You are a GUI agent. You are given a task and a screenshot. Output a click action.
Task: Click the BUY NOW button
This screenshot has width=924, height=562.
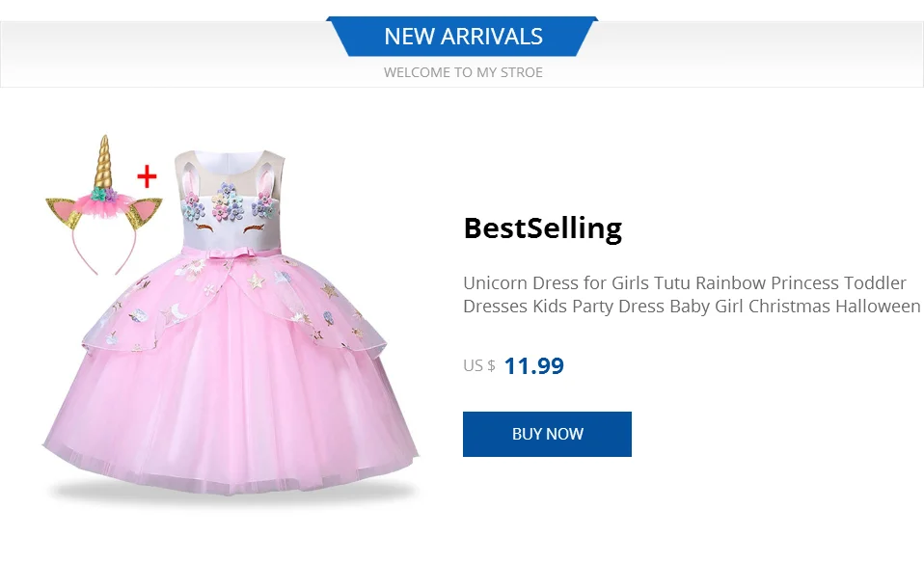pyautogui.click(x=547, y=434)
